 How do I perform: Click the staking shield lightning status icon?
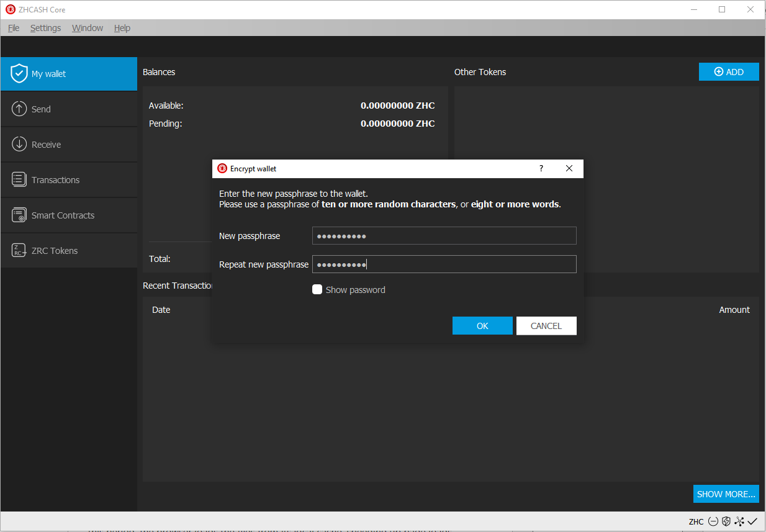click(726, 521)
